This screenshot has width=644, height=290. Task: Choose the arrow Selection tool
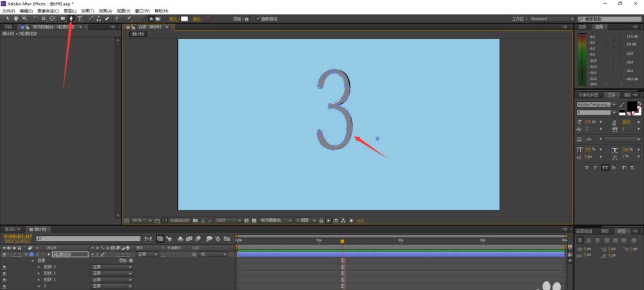click(x=6, y=19)
